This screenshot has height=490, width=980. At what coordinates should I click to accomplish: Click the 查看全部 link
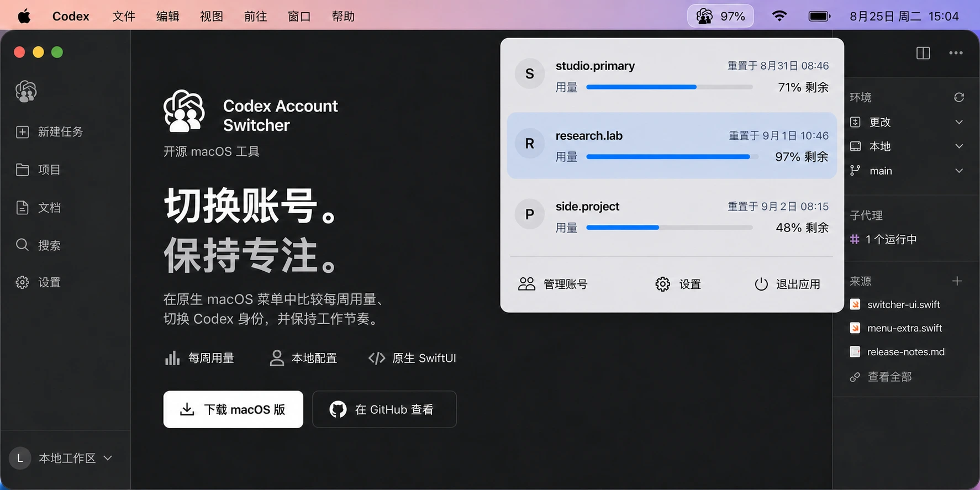[x=889, y=377]
